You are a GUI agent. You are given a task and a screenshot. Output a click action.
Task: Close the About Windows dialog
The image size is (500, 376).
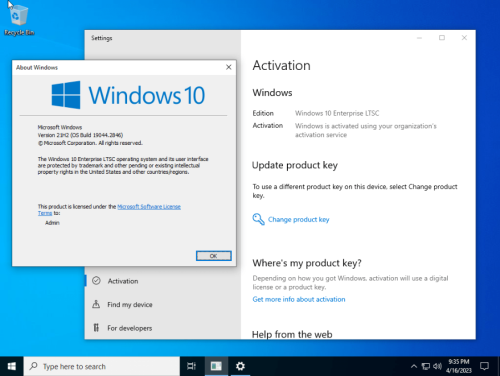229,67
